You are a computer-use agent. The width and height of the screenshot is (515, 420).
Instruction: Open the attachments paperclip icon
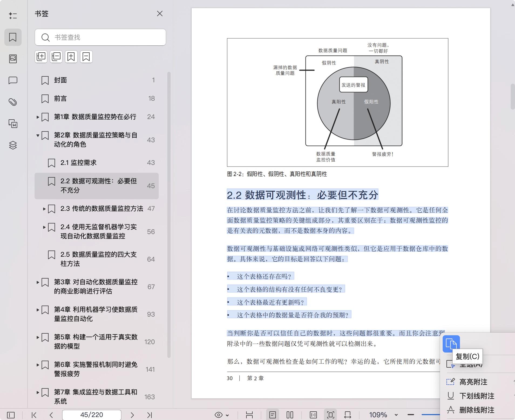[13, 102]
